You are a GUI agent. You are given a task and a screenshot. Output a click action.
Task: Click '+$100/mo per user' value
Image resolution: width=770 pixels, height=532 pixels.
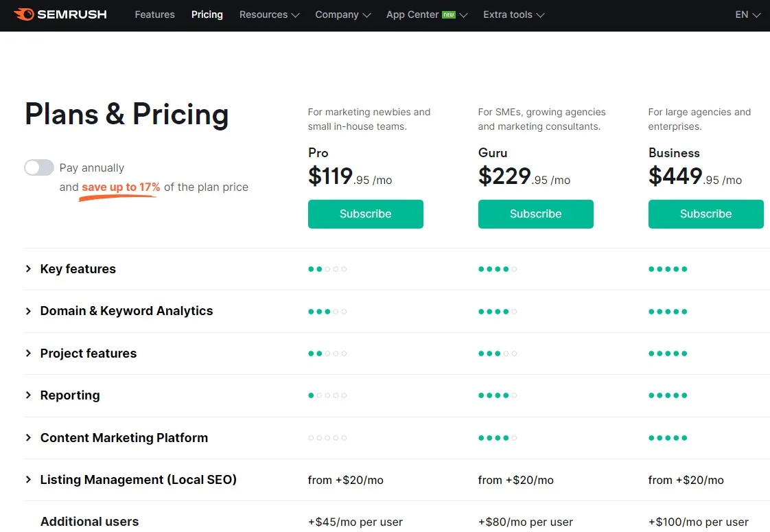point(699,522)
